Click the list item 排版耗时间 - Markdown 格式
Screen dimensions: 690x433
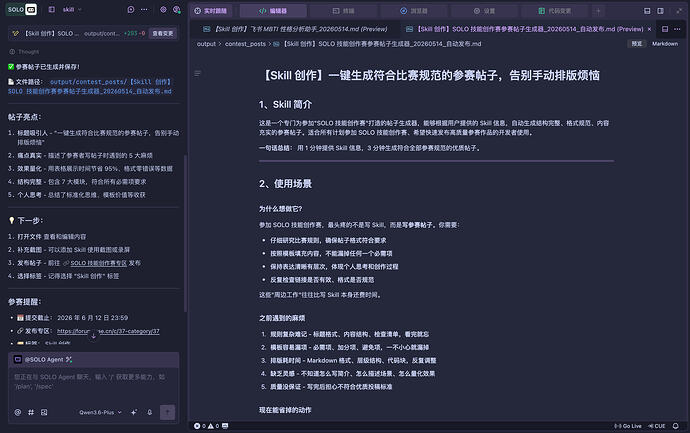353,360
